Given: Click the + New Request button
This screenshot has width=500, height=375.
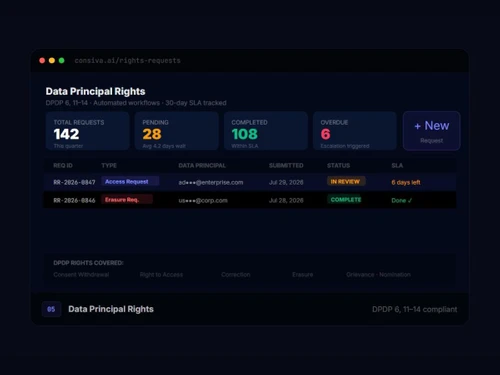Looking at the screenshot, I should pyautogui.click(x=432, y=131).
